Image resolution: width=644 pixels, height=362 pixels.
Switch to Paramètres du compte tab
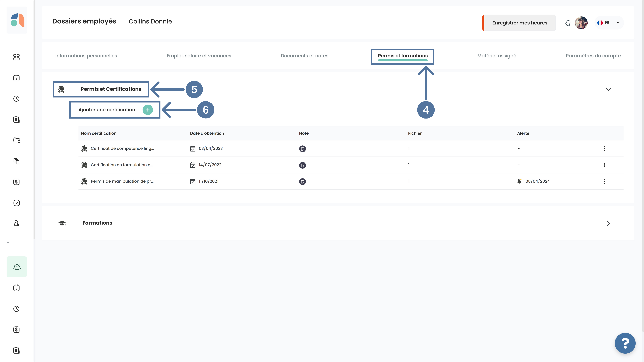point(593,56)
